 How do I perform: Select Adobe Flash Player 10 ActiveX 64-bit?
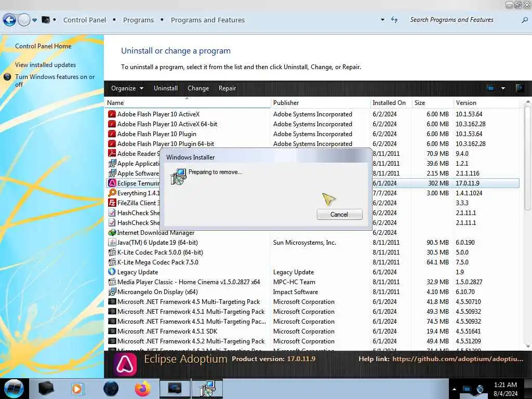point(167,124)
